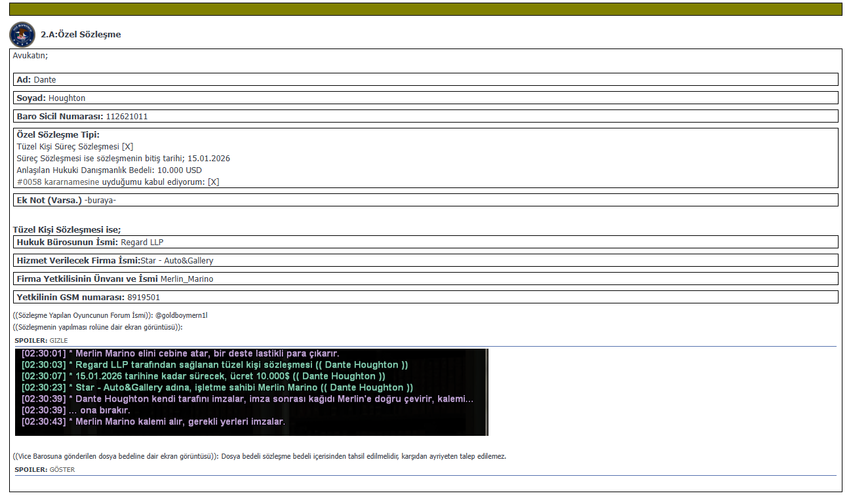Click the 'Sözleşmenin yapılması rolüne dair' caption

[98, 326]
